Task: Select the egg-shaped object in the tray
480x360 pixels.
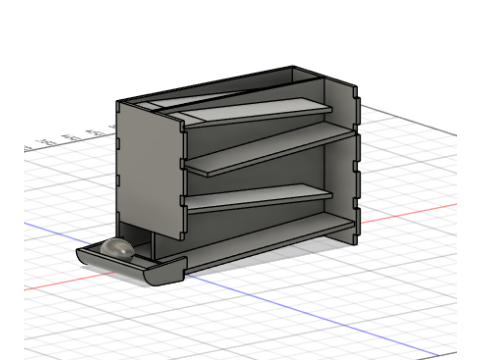Action: click(117, 249)
